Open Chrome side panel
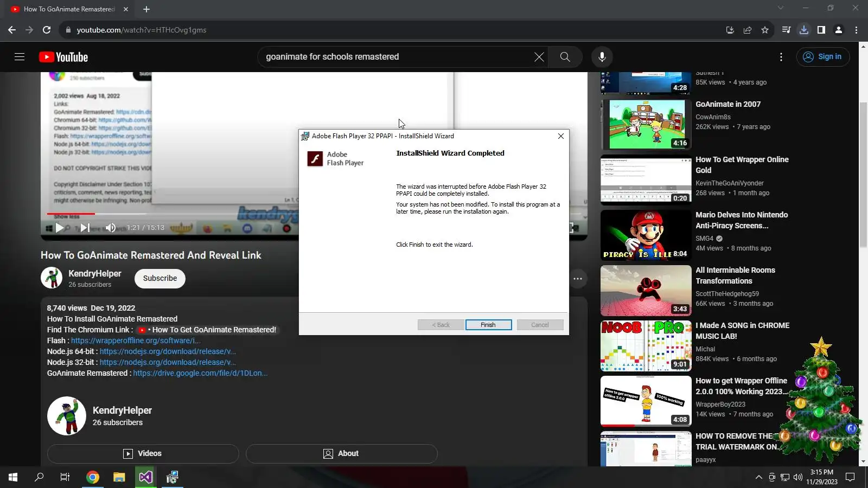 (821, 30)
